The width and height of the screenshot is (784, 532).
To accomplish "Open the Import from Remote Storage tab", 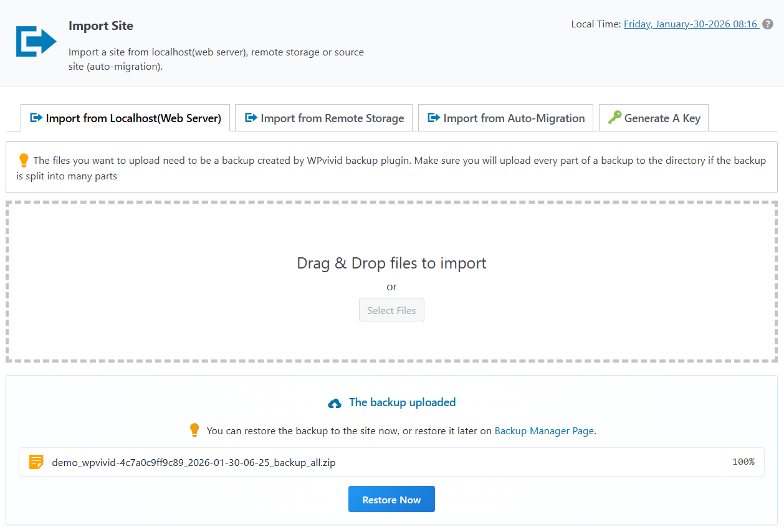I will [x=323, y=118].
